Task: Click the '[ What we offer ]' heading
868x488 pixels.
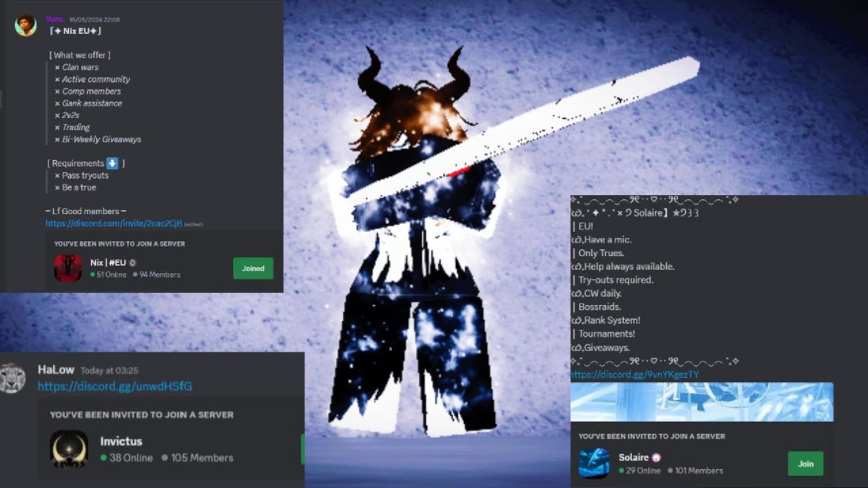Action: 79,55
